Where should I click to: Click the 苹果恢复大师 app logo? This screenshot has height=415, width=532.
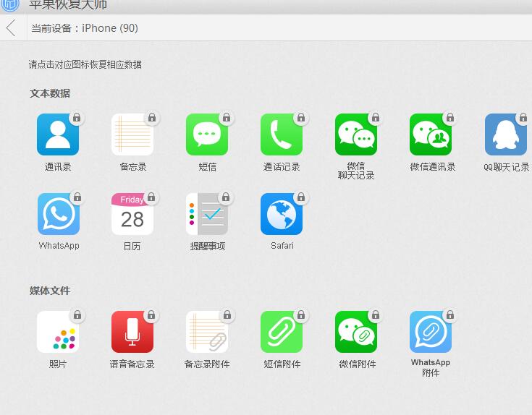(11, 4)
